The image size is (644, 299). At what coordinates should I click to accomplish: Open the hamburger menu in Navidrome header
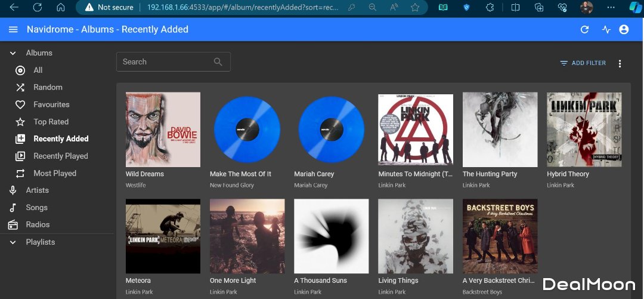pos(13,29)
